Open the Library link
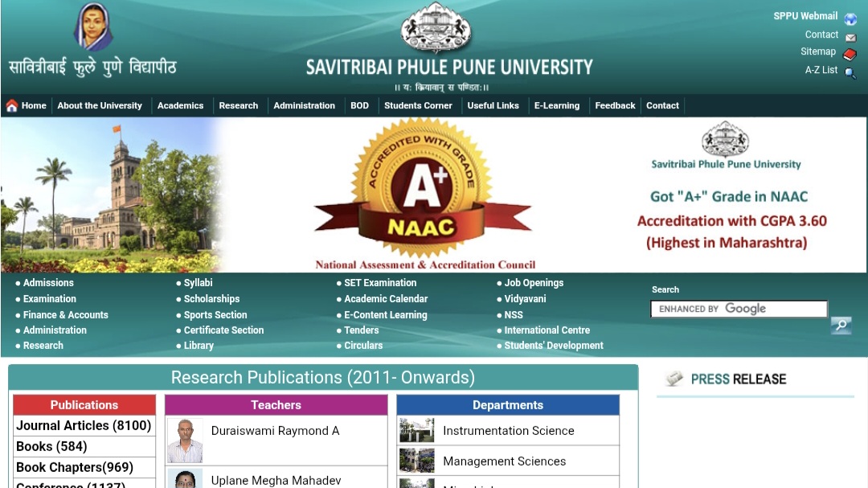This screenshot has width=868, height=488. (x=199, y=346)
